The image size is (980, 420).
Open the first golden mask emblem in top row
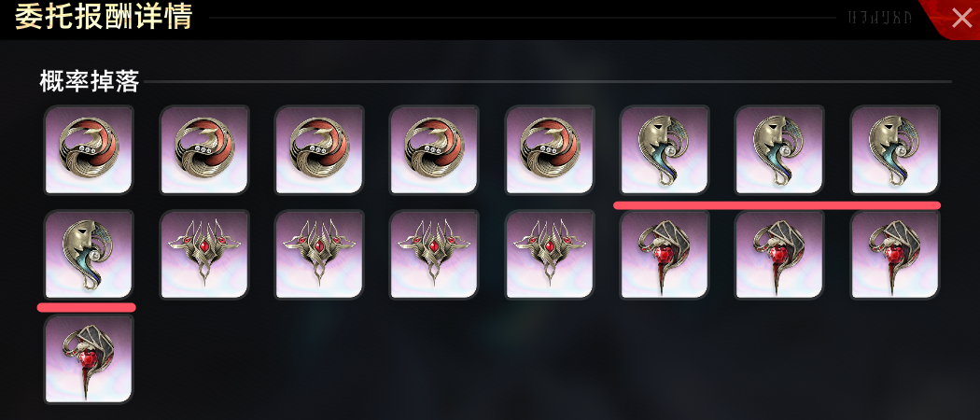tap(665, 150)
